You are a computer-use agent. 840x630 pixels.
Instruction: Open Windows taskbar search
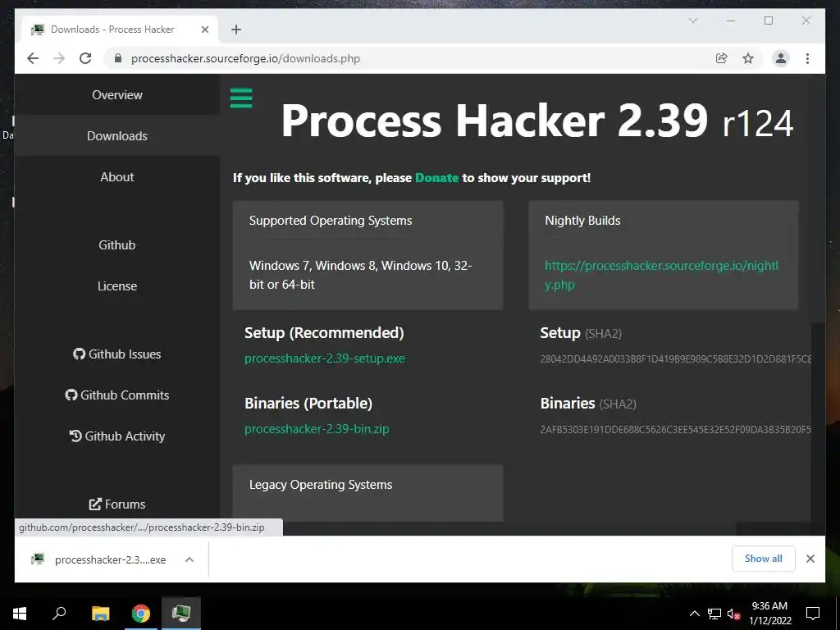(x=59, y=614)
